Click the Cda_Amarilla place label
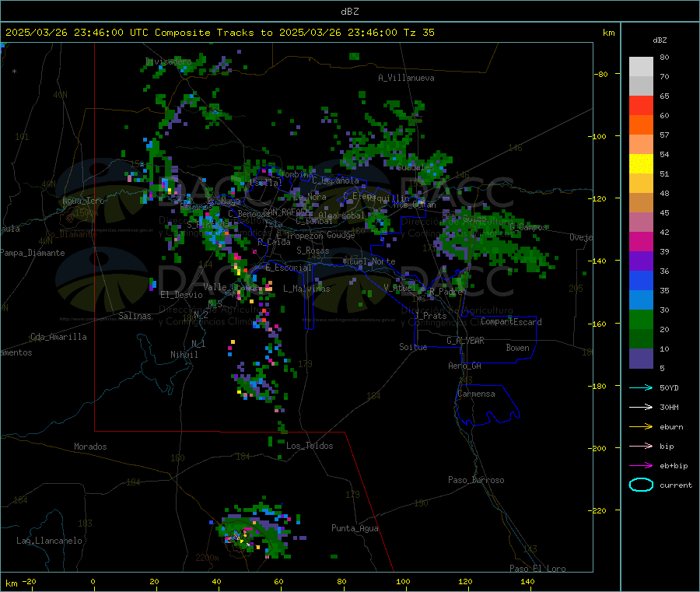Screen dimensions: 700x592 58,337
